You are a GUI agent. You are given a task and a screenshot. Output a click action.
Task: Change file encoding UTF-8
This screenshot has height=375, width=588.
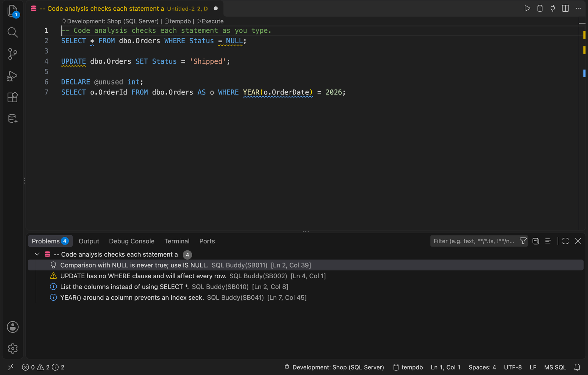[x=513, y=367]
